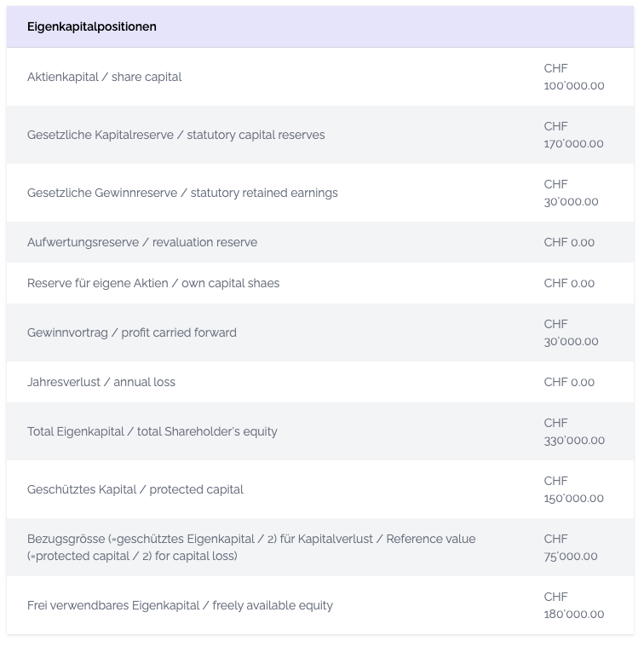644x647 pixels.
Task: Select Geschütztes Kapital / protected capital label
Action: tap(135, 490)
